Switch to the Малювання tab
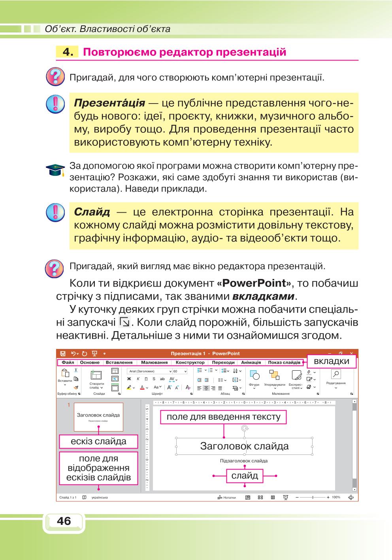 coord(155,362)
